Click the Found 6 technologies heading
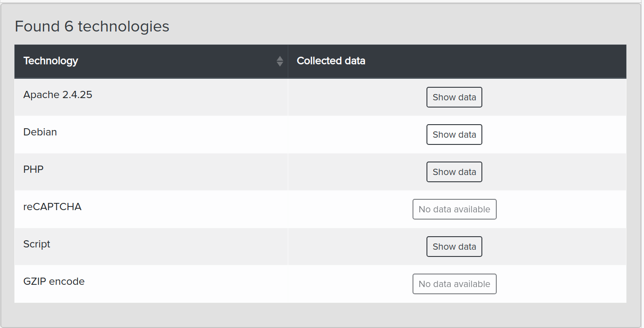 point(92,27)
